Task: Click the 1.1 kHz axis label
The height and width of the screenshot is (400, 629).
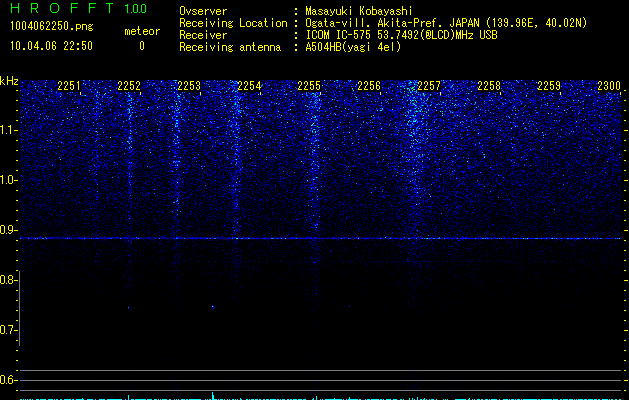Action: tap(8, 130)
